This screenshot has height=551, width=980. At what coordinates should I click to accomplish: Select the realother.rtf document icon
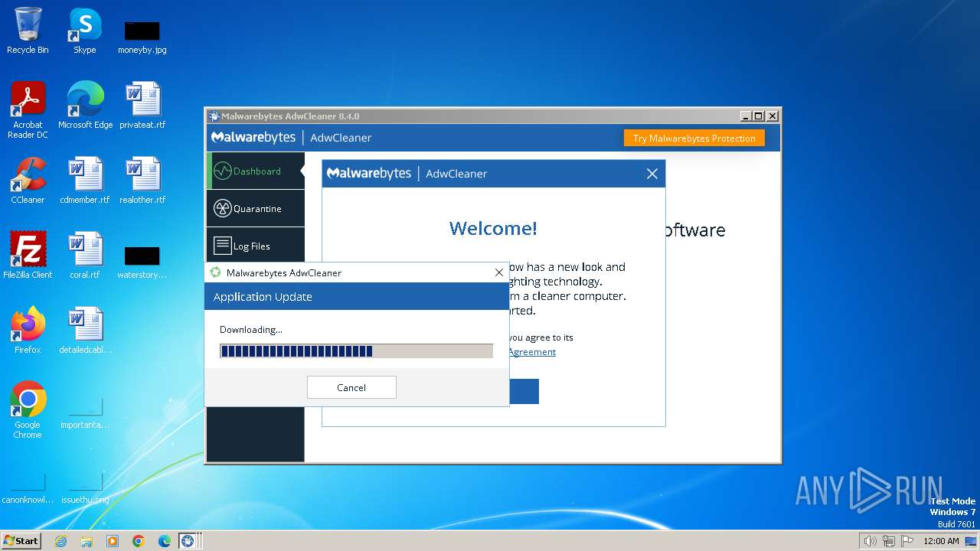point(142,181)
